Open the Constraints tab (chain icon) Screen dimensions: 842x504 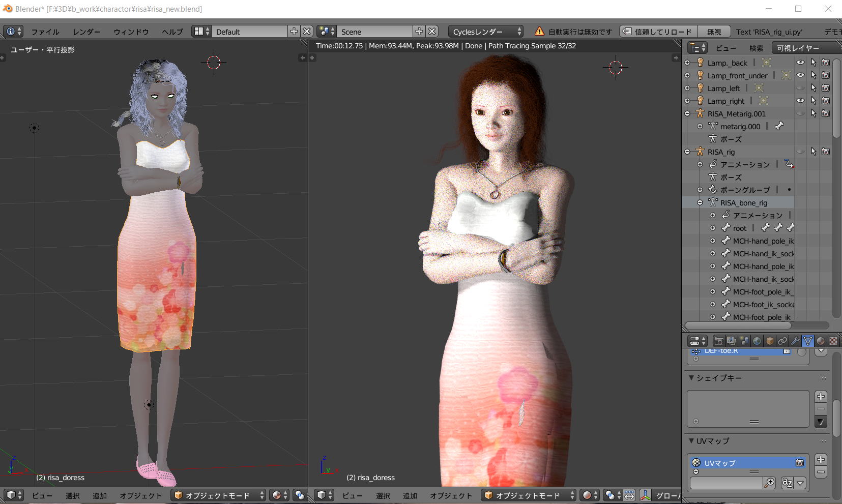coord(782,341)
